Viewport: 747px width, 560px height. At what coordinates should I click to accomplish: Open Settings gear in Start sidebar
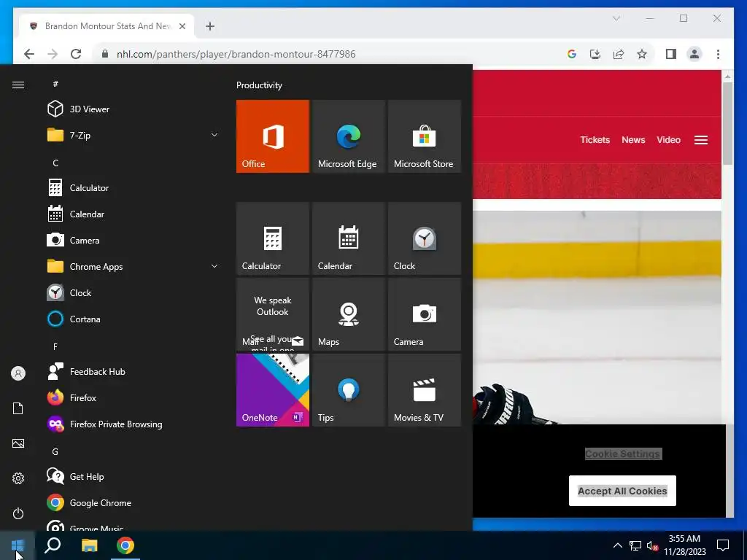coord(18,478)
